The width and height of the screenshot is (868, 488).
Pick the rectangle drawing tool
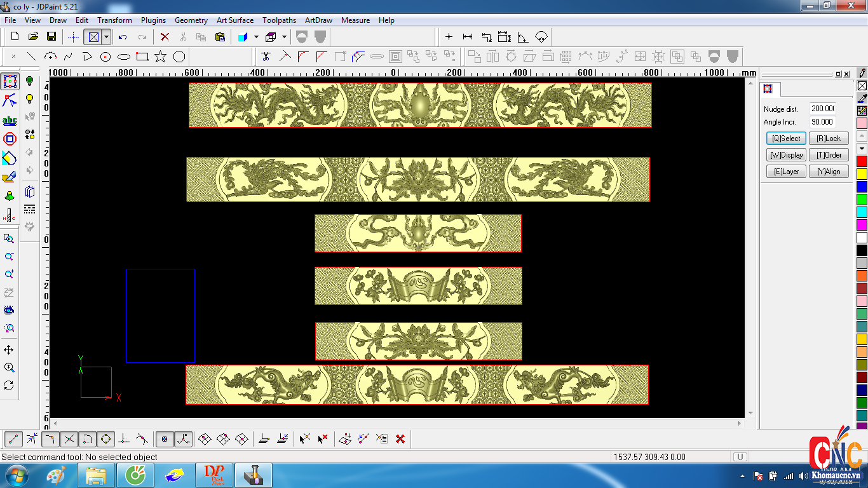(142, 57)
